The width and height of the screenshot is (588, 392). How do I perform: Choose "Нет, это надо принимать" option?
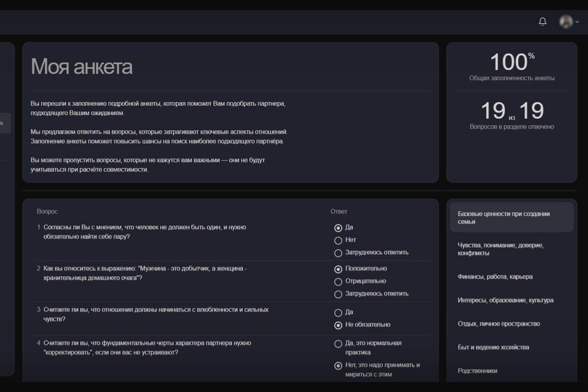(338, 365)
